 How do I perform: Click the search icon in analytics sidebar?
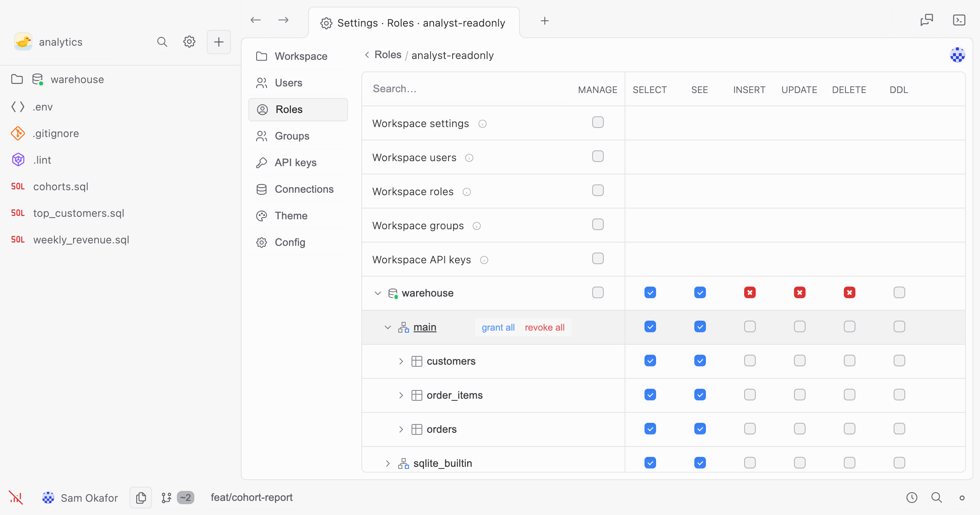click(162, 42)
